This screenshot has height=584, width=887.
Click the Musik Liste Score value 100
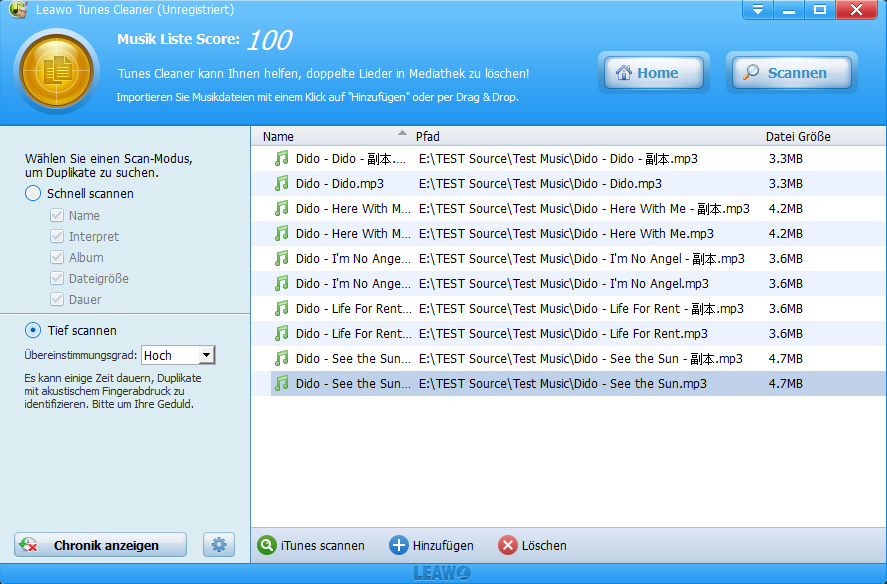coord(269,40)
